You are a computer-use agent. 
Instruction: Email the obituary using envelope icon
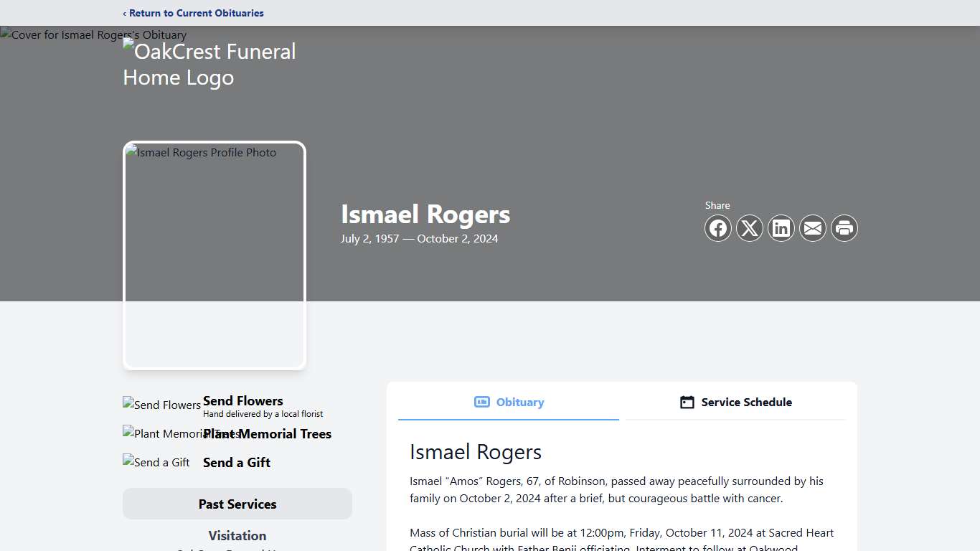[x=813, y=228]
